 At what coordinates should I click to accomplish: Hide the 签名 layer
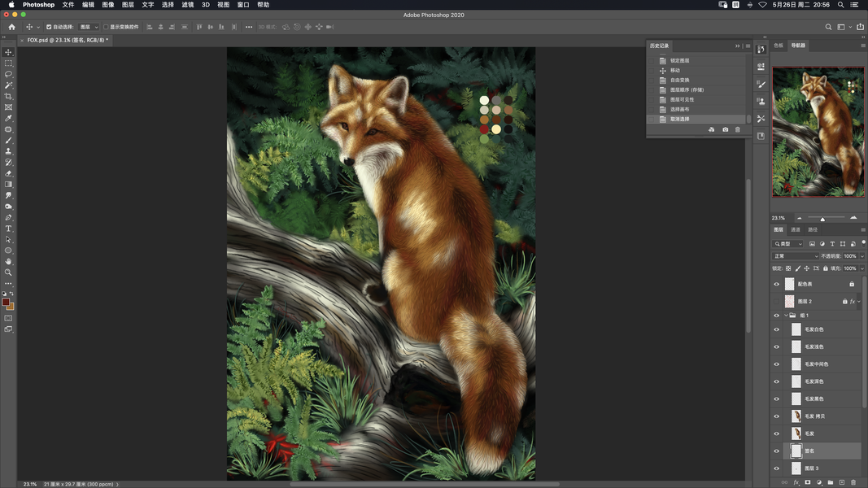pos(776,451)
